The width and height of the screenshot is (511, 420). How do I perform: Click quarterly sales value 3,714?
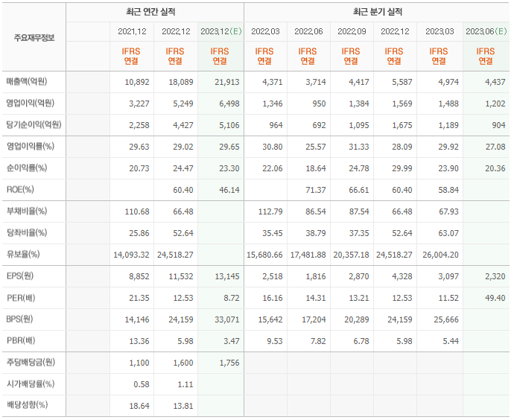pos(316,82)
